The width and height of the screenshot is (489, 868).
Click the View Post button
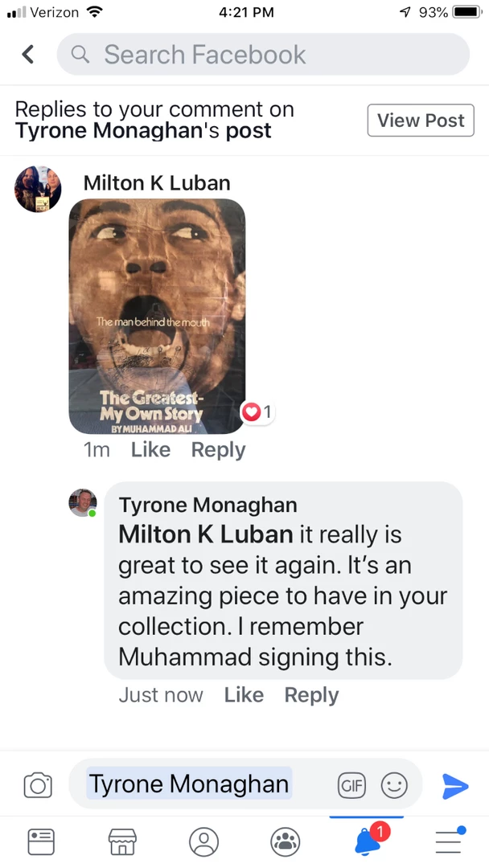421,121
